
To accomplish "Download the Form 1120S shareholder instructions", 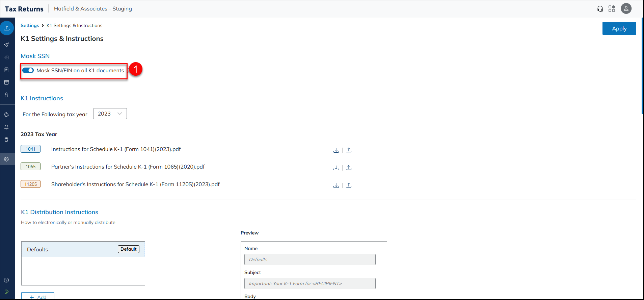I will (x=336, y=185).
